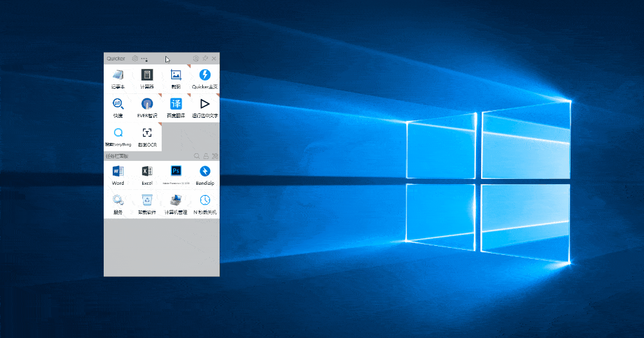
Task: Close the Quicker panel
Action: click(214, 59)
